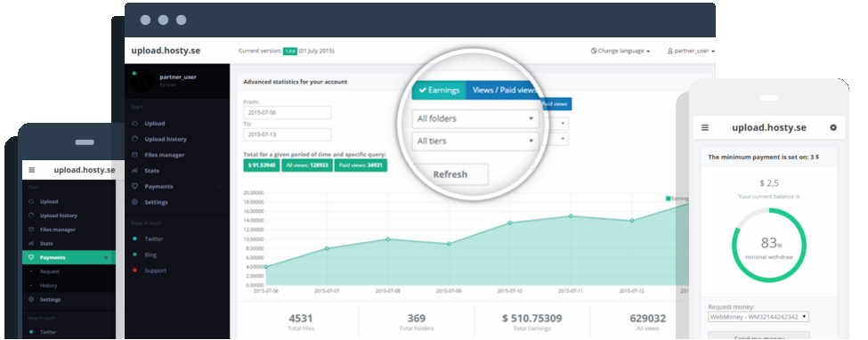868x340 pixels.
Task: Open Upload history in the desktop window sidebar
Action: coord(165,139)
